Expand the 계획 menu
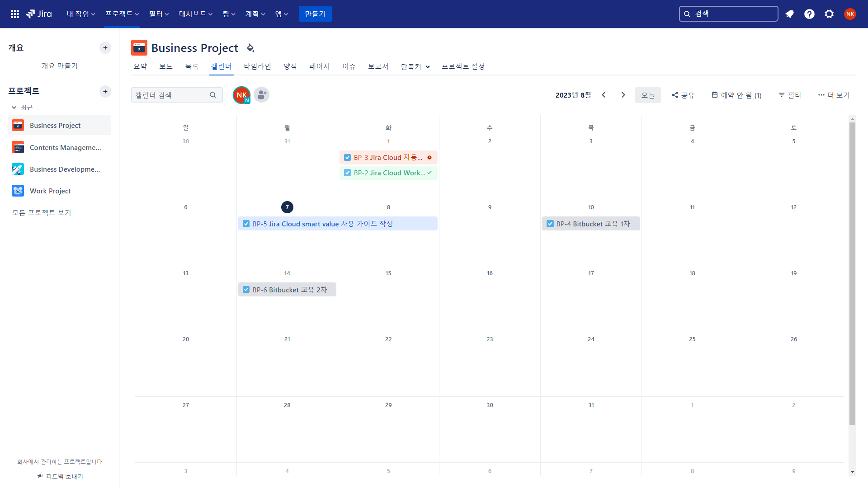This screenshot has height=488, width=868. [255, 14]
